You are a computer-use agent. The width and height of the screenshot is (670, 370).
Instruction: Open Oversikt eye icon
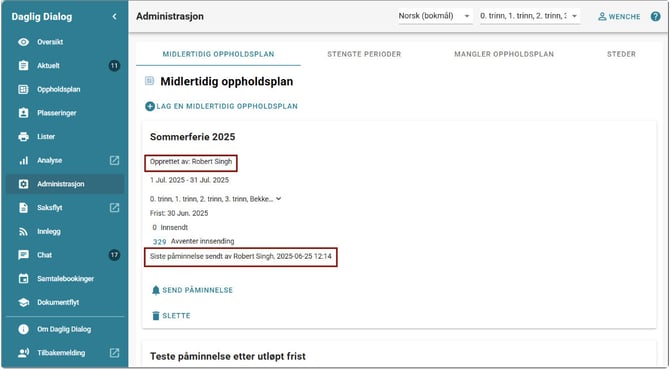(24, 42)
